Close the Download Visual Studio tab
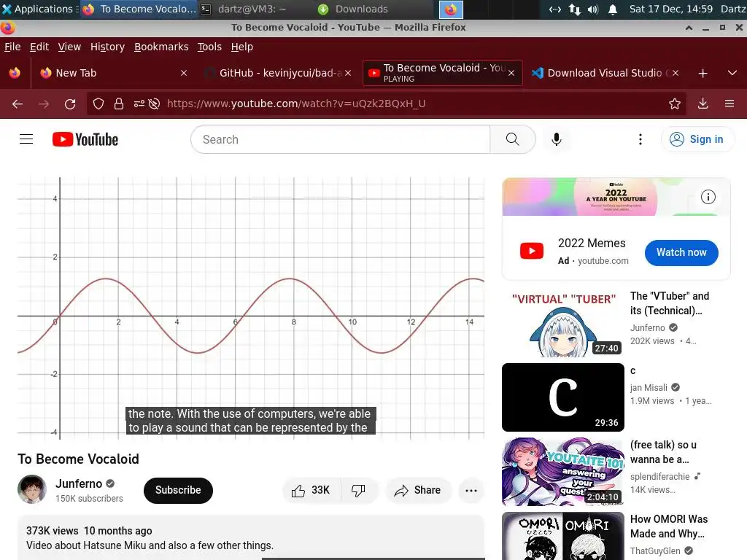The height and width of the screenshot is (560, 747). tap(676, 73)
